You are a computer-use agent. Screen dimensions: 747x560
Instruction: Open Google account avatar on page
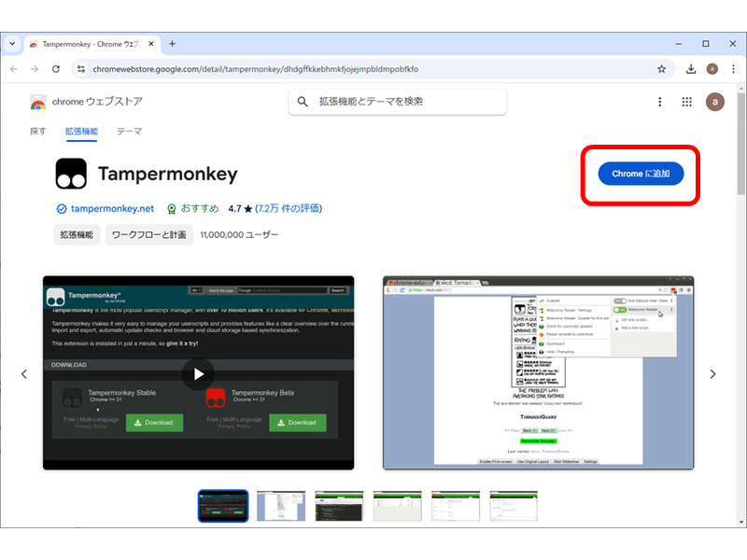coord(714,102)
